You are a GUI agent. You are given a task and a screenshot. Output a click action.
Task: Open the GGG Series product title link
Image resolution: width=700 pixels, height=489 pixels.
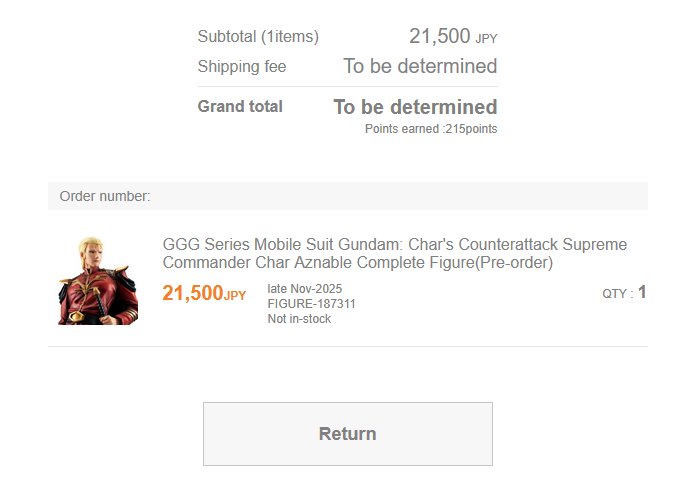pos(395,253)
